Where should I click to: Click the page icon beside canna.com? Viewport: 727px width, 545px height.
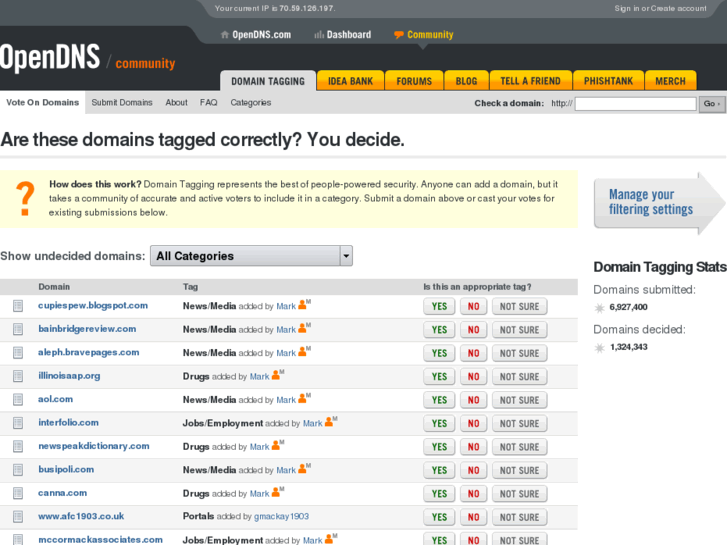tap(18, 493)
